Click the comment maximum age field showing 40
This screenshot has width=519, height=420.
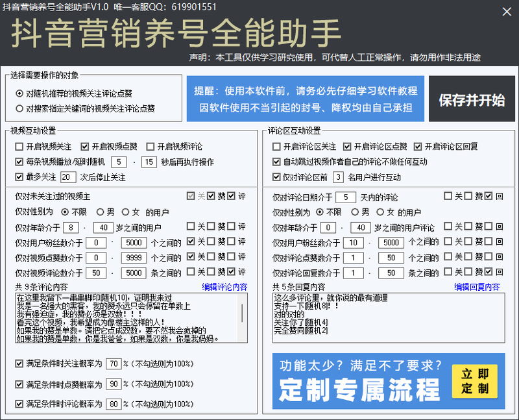361,228
